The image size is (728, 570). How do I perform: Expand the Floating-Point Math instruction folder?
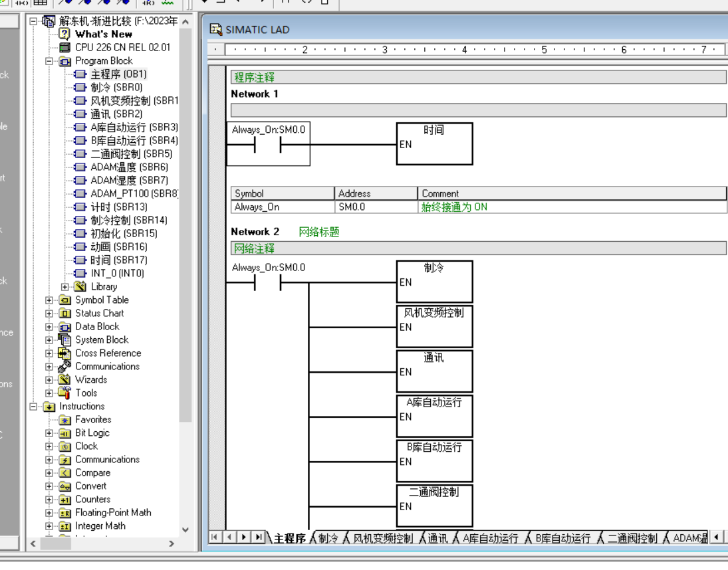click(x=49, y=513)
